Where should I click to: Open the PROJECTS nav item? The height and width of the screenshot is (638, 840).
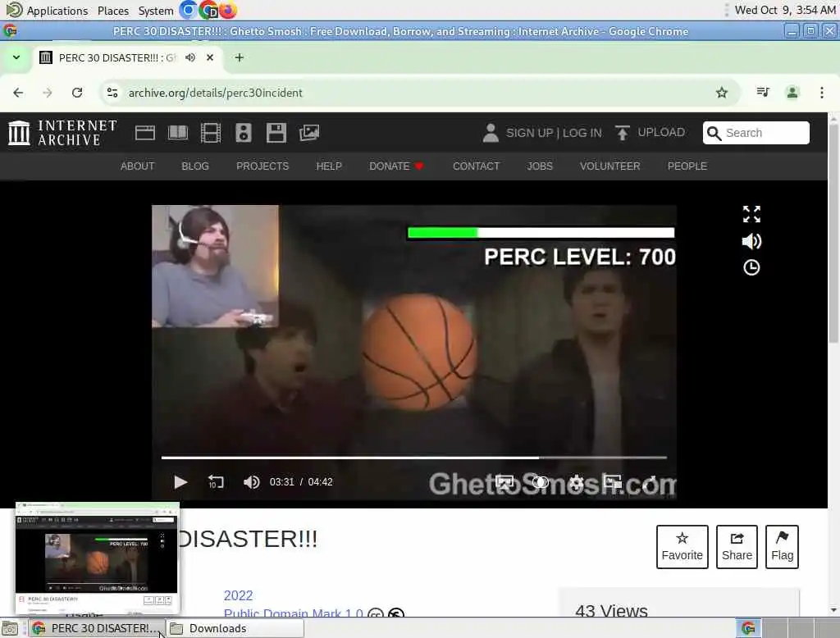click(262, 166)
